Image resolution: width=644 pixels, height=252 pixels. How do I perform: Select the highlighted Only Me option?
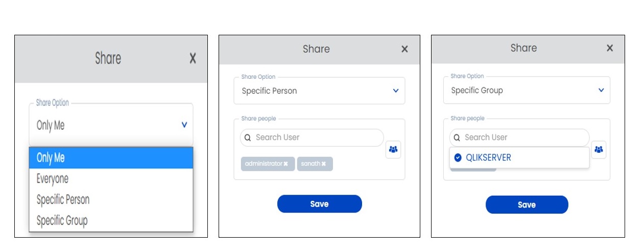(x=111, y=158)
